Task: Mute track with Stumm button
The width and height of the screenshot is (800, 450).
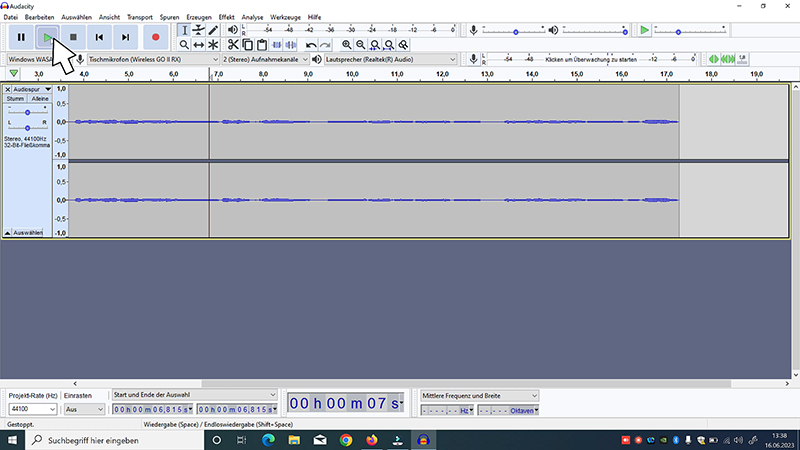Action: coord(15,98)
